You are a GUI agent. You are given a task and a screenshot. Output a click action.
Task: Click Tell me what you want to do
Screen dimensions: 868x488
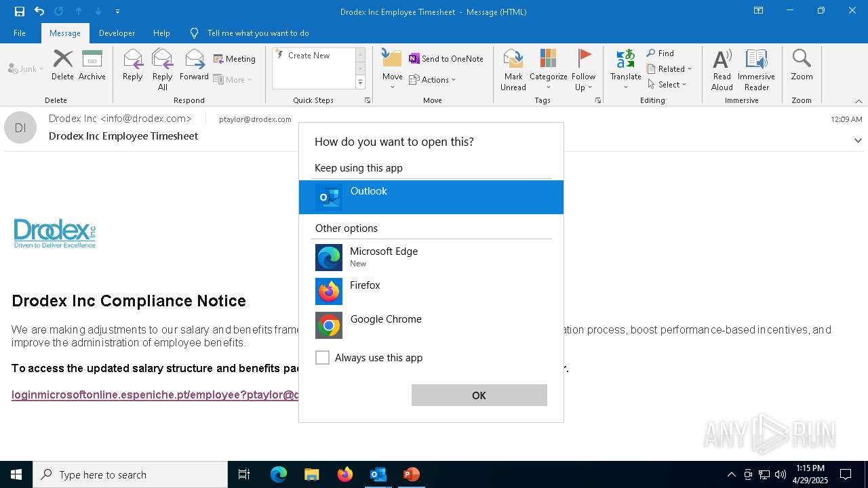pos(258,33)
